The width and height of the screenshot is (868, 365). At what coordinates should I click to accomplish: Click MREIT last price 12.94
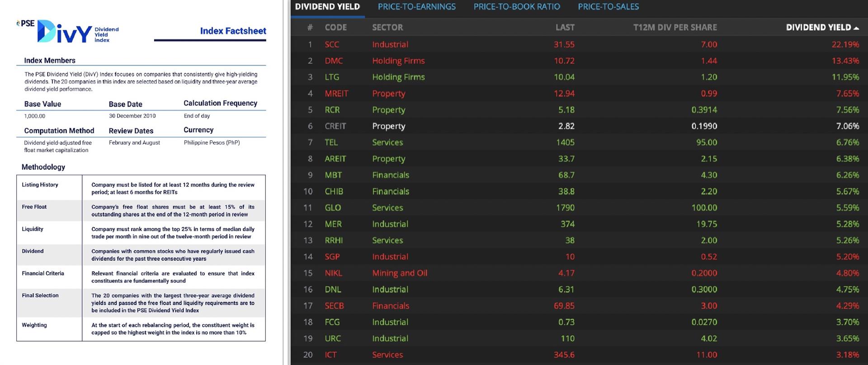tap(564, 94)
